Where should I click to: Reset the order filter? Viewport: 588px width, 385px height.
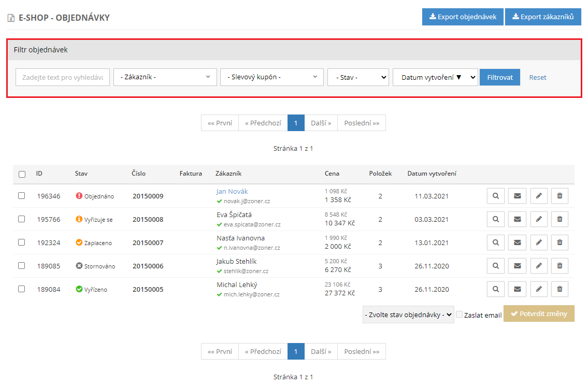(538, 78)
